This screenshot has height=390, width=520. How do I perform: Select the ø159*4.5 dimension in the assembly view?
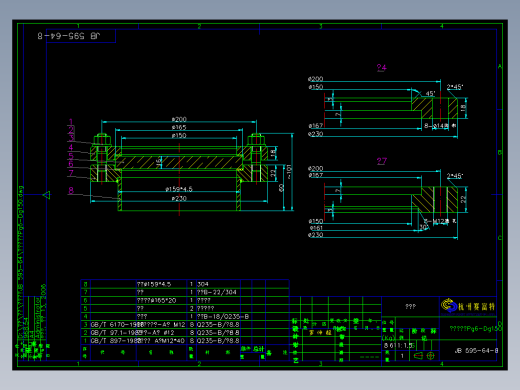(179, 189)
